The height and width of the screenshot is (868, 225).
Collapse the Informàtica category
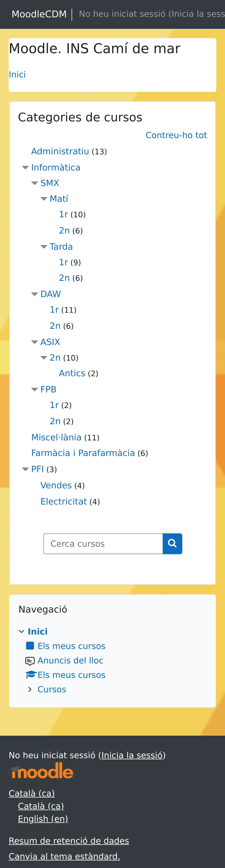pos(25,167)
